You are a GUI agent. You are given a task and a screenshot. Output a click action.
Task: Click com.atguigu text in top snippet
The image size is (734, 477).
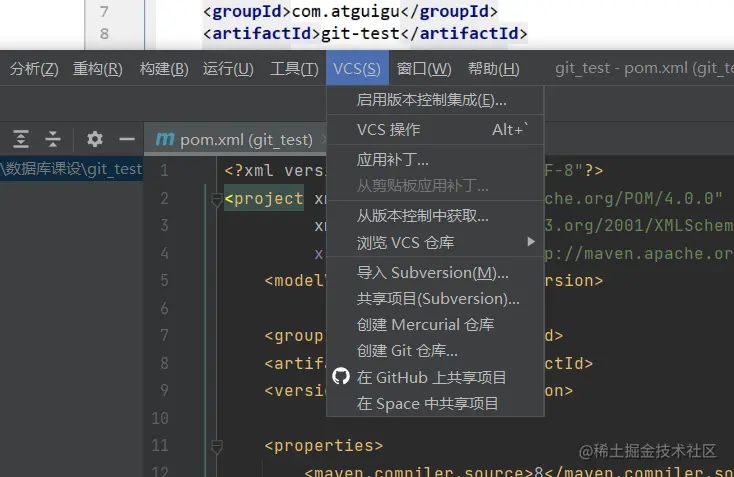[345, 11]
